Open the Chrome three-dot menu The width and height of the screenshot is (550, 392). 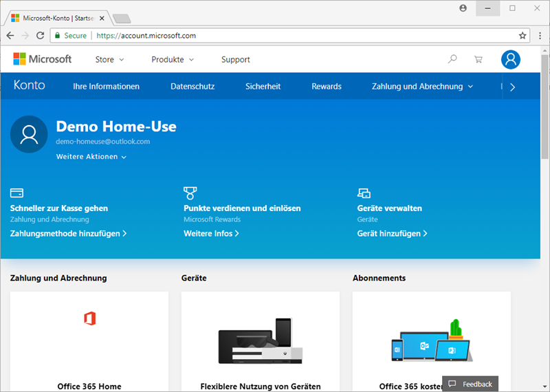pyautogui.click(x=540, y=36)
